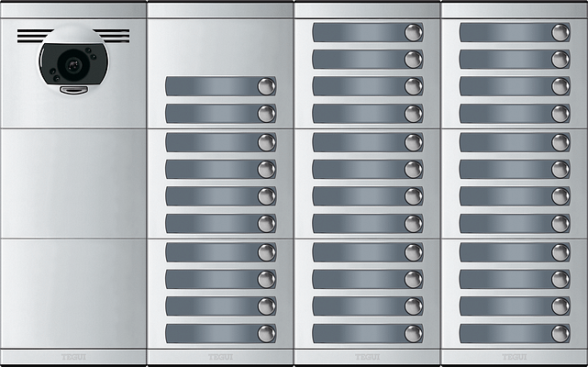The width and height of the screenshot is (588, 367).
Task: Click the speaker grille left of the camera
Action: click(28, 36)
